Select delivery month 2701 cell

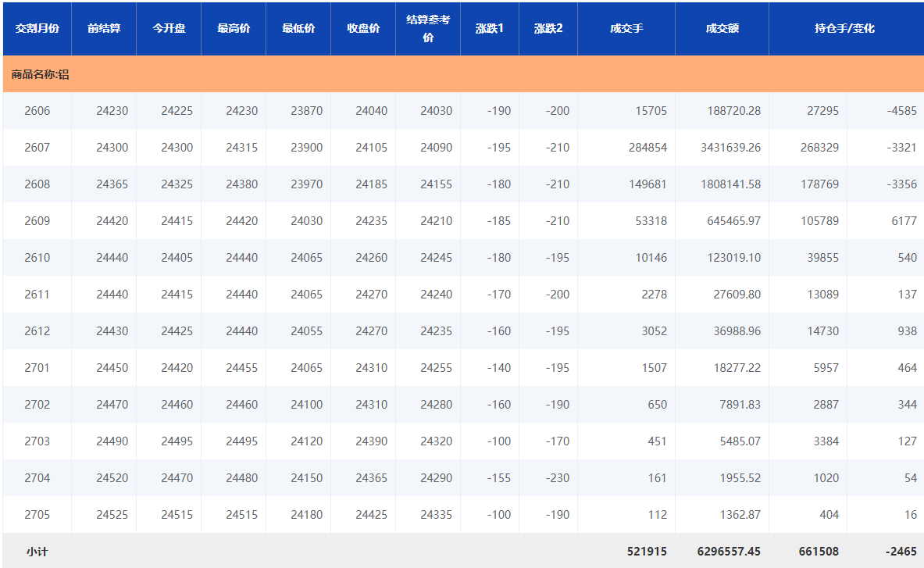[37, 368]
